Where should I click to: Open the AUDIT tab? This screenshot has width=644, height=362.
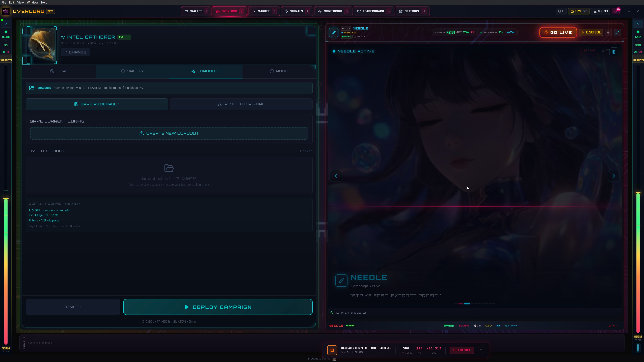[279, 71]
